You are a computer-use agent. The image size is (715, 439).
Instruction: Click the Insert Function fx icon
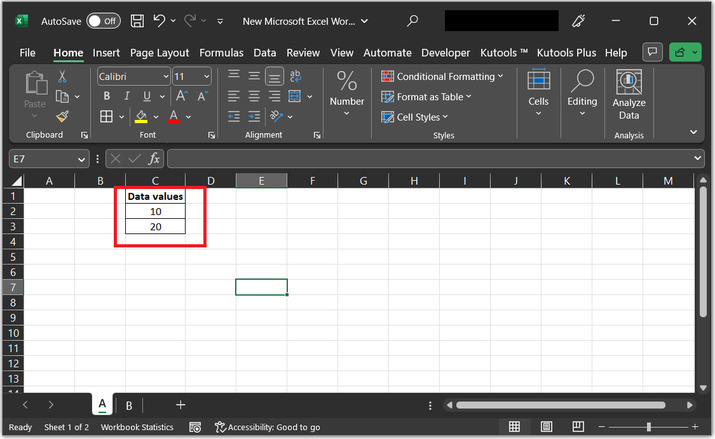pos(154,158)
